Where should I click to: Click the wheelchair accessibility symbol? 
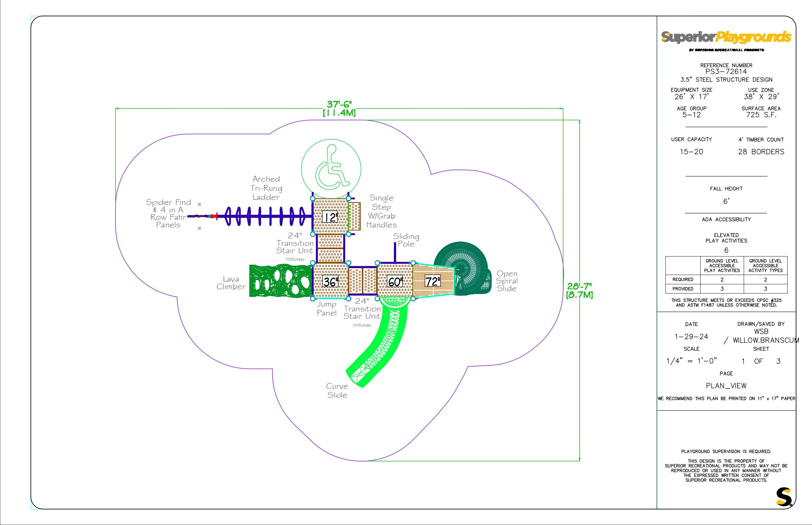click(x=331, y=169)
